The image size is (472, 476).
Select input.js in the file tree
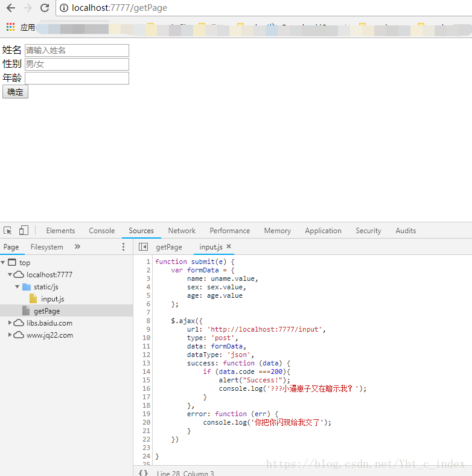pos(53,299)
